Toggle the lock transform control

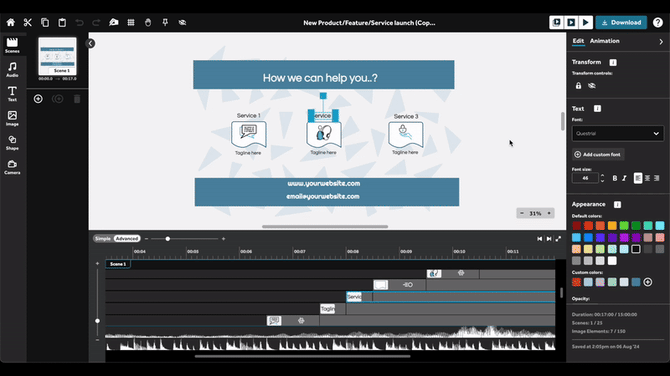(x=578, y=86)
